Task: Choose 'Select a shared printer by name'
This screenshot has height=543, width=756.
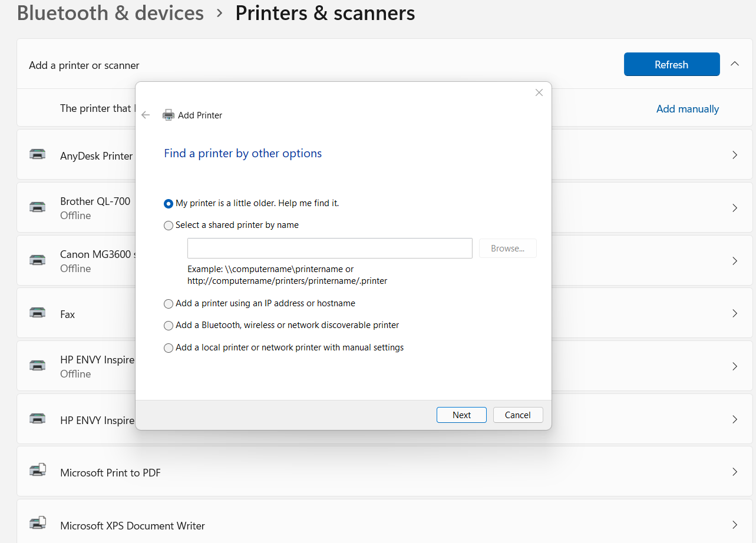Action: click(169, 225)
